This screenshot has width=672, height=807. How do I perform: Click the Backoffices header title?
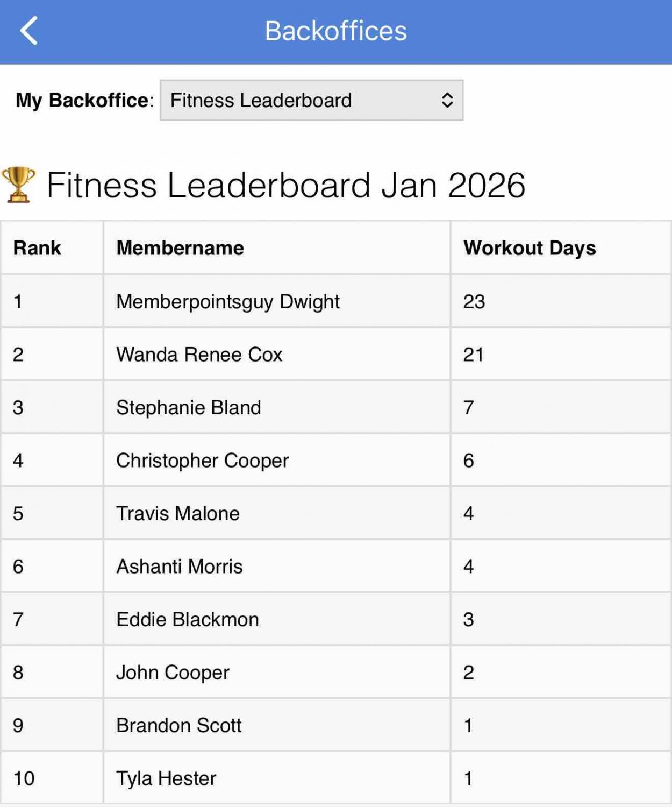click(x=335, y=31)
